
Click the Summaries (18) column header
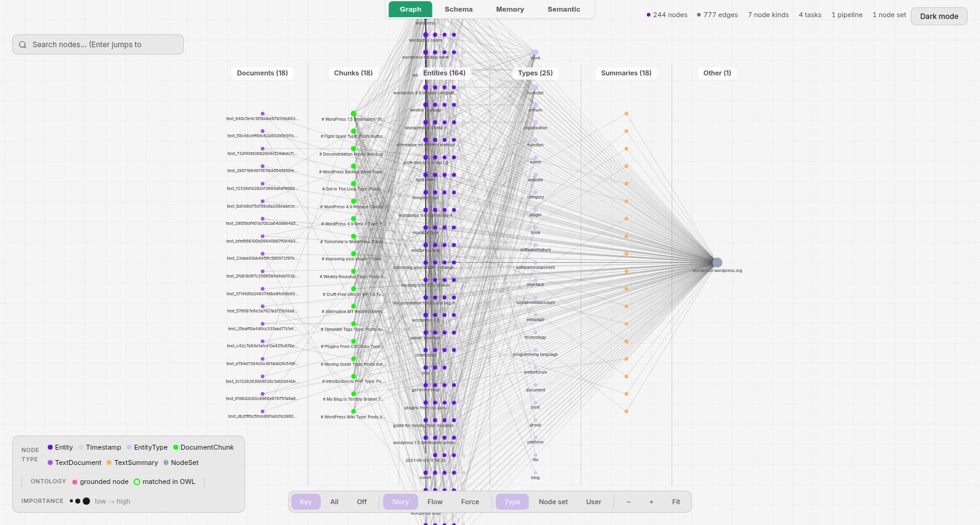click(x=626, y=73)
